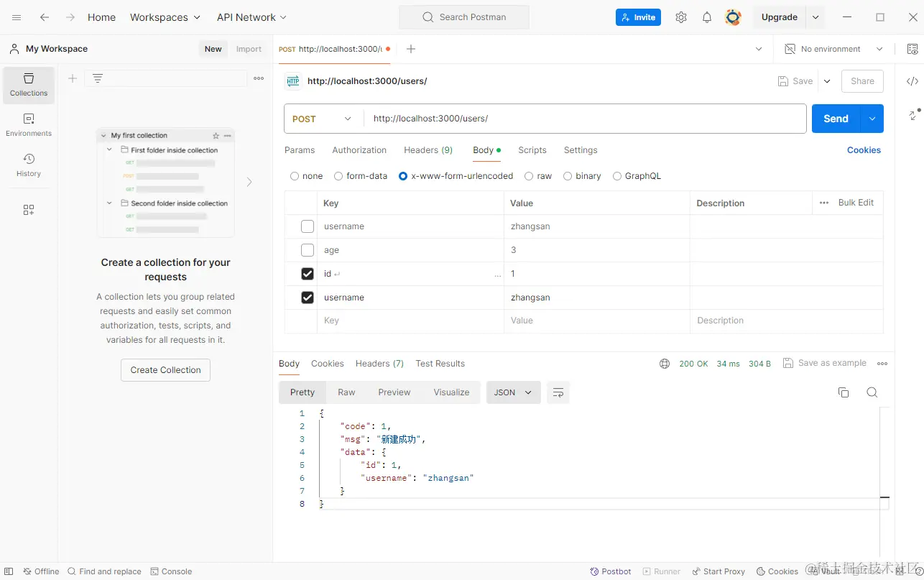Screen dimensions: 924x580
Task: Open the No environment selector
Action: coord(833,49)
